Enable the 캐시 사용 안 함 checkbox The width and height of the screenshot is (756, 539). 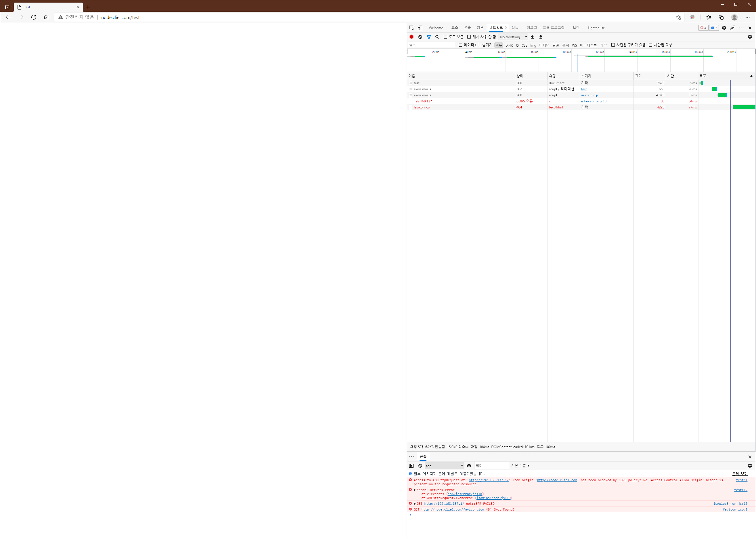pyautogui.click(x=469, y=37)
